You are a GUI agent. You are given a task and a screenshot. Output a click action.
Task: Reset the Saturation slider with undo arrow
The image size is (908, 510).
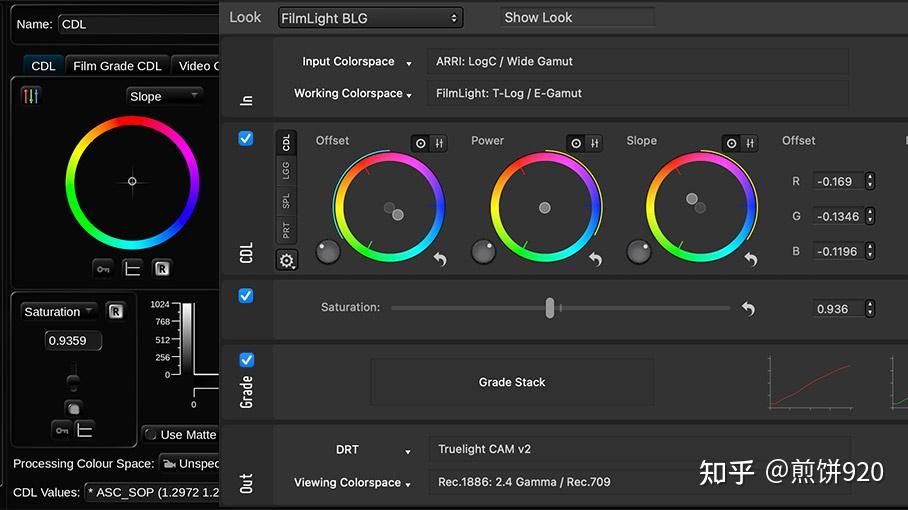tap(748, 309)
